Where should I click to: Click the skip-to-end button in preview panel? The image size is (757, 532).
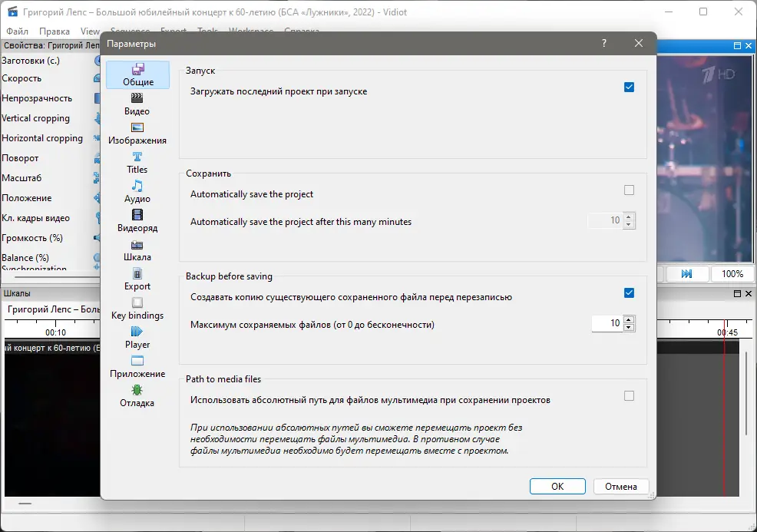point(686,274)
